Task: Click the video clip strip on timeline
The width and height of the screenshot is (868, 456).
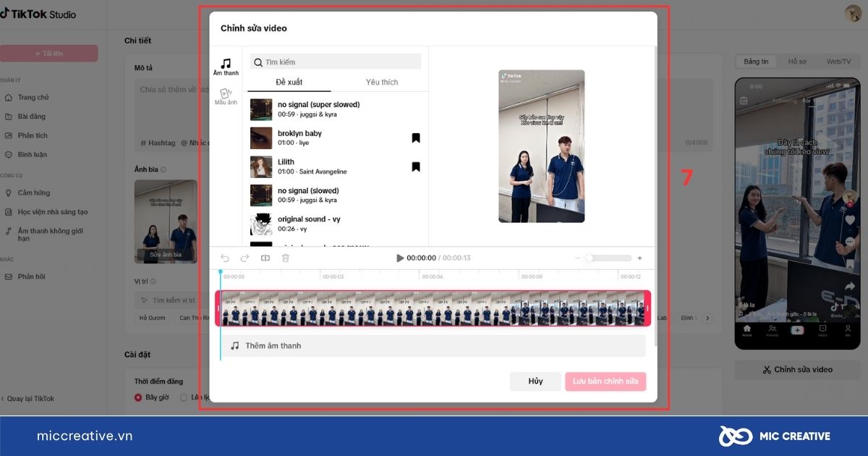Action: pyautogui.click(x=433, y=308)
